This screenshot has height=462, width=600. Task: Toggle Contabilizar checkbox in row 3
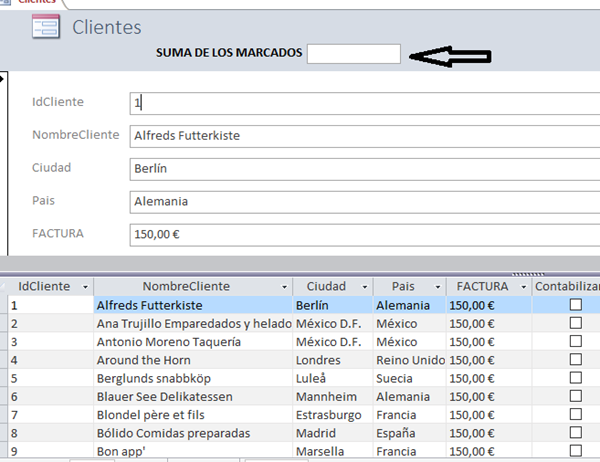pyautogui.click(x=575, y=342)
